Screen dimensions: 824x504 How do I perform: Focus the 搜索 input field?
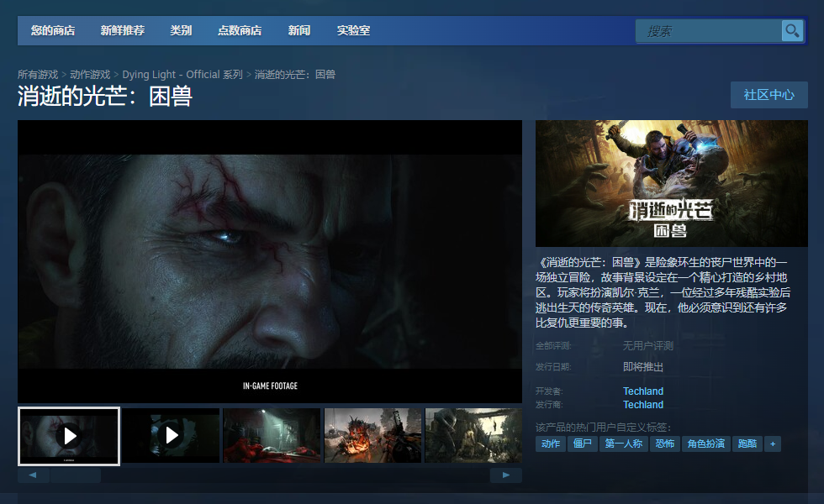pyautogui.click(x=708, y=31)
